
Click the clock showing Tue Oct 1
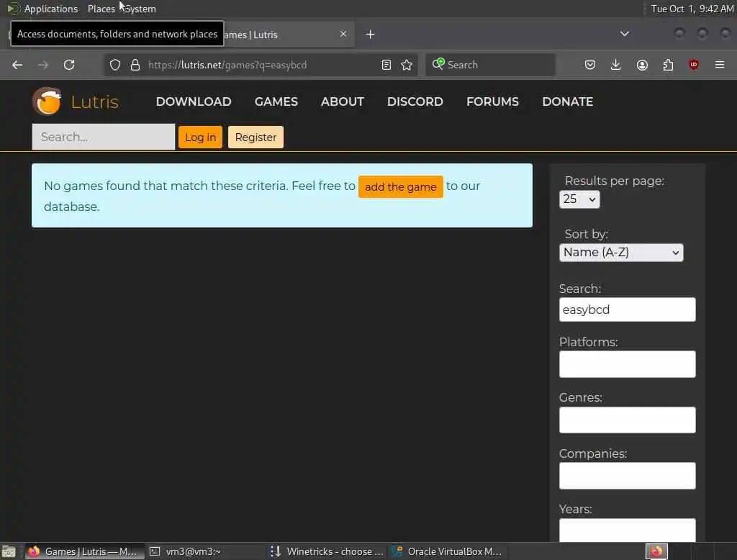tap(692, 9)
